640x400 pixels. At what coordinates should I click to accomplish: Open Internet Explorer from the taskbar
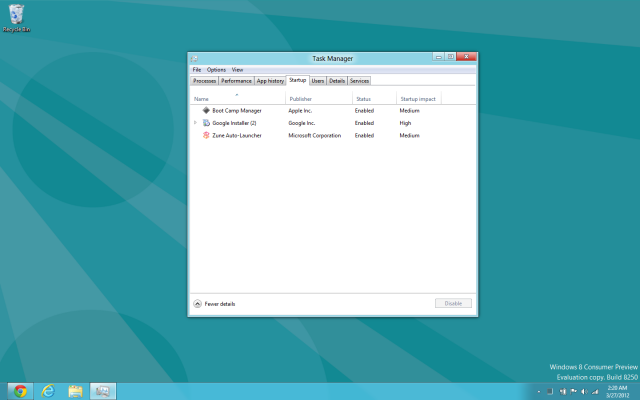pyautogui.click(x=48, y=390)
